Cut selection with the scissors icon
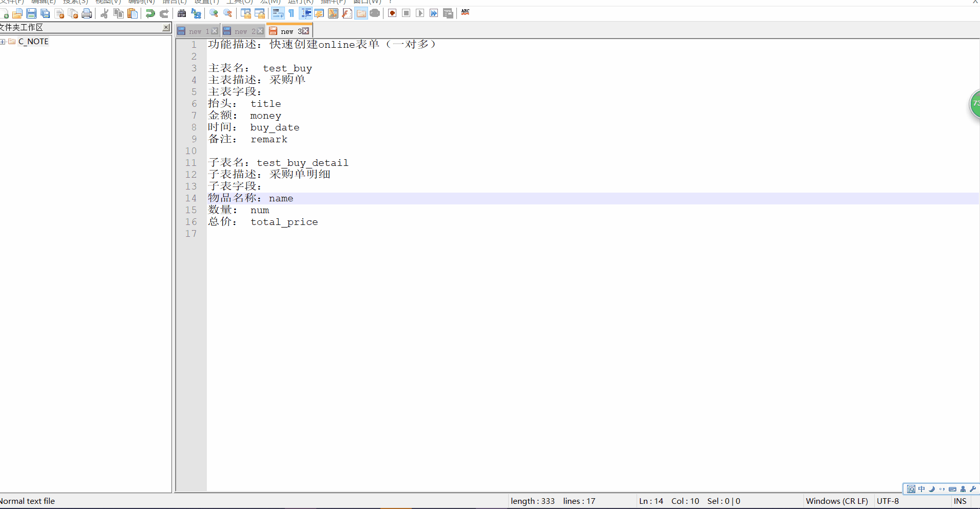980x509 pixels. point(105,13)
